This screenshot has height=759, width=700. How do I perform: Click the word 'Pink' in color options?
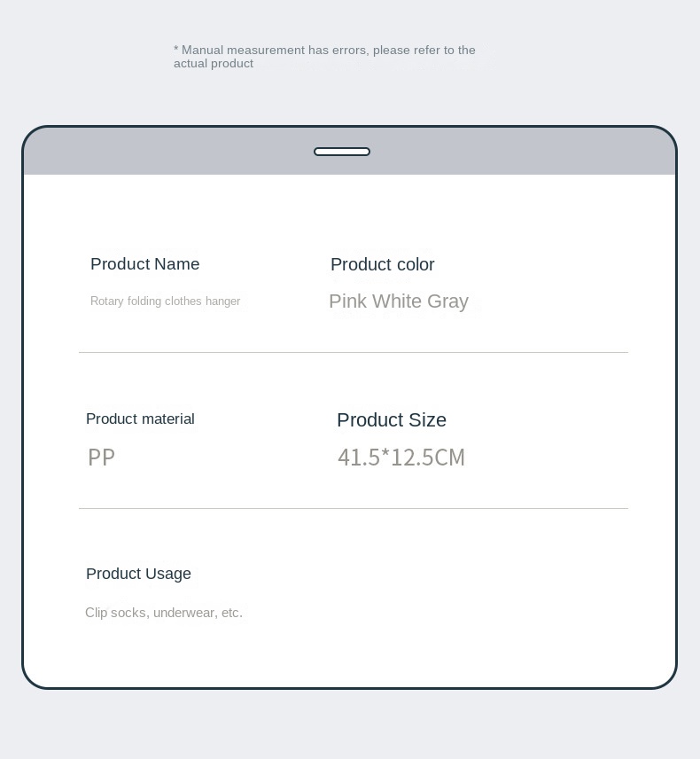pos(347,301)
